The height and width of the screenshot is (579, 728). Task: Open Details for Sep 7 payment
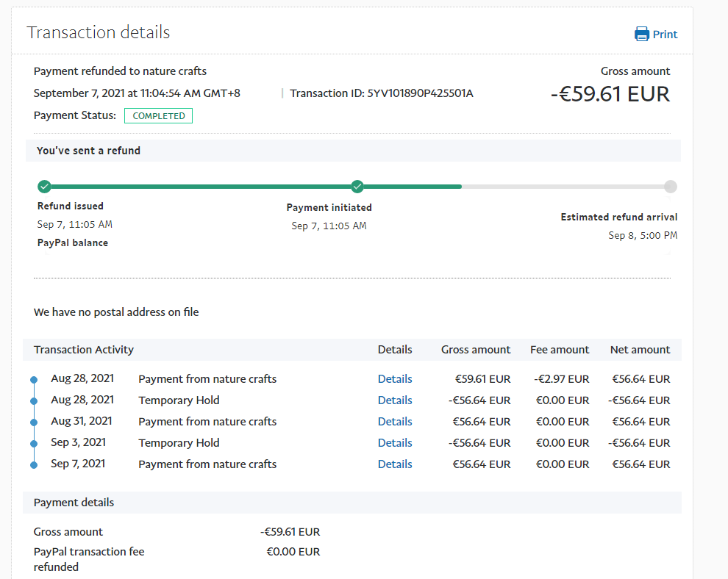click(x=395, y=464)
